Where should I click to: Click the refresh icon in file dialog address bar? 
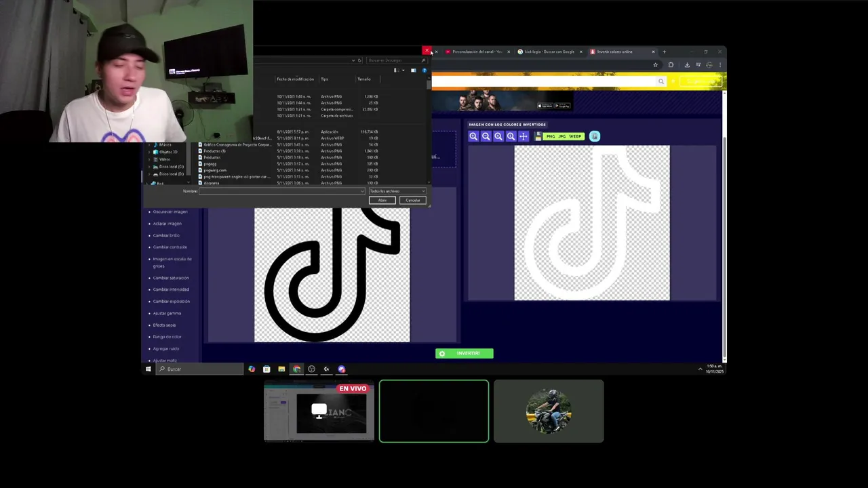(x=359, y=60)
